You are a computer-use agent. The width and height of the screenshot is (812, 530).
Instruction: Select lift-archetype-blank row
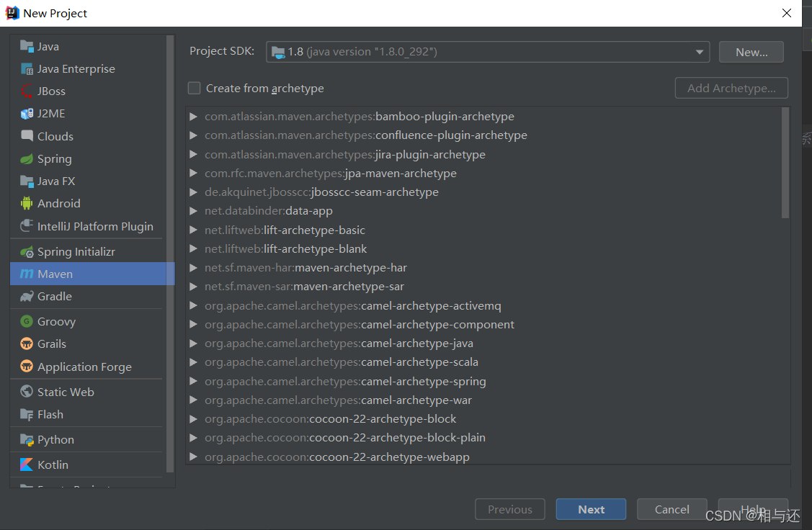click(x=484, y=248)
